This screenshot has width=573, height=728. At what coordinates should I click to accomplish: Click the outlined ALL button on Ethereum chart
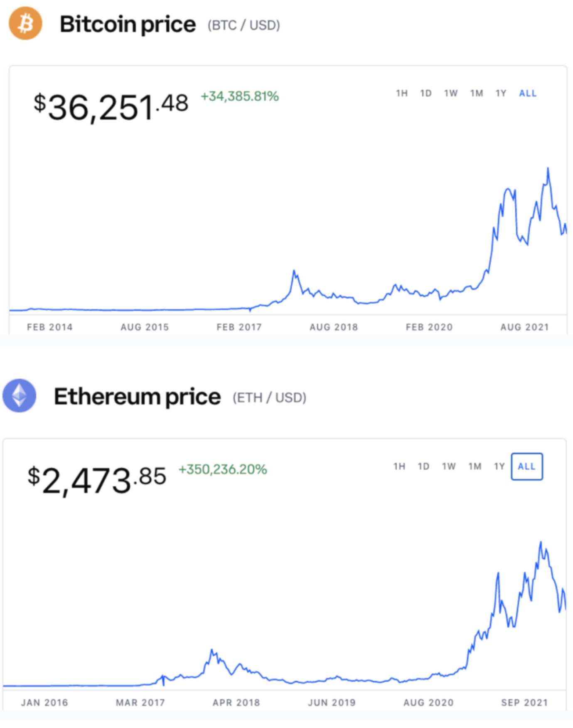(527, 466)
